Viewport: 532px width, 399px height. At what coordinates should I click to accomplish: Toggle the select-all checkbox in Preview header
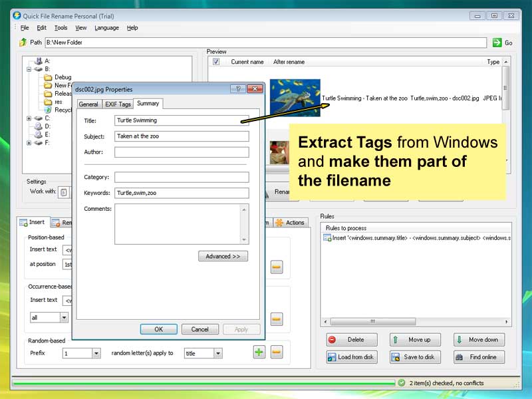coord(215,62)
